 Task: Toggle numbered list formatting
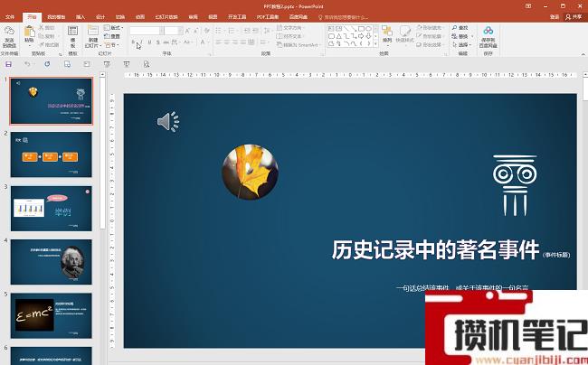point(232,31)
